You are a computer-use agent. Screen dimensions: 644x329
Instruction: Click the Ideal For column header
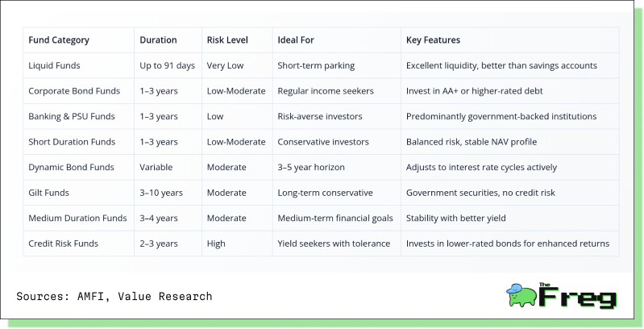(x=296, y=40)
